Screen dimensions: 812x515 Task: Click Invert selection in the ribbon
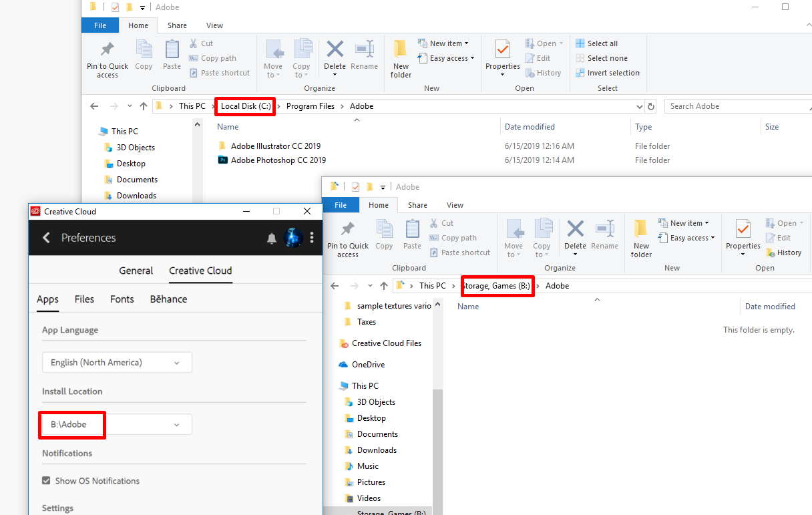tap(608, 72)
